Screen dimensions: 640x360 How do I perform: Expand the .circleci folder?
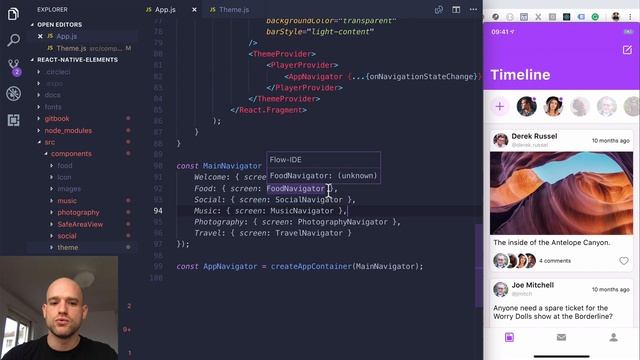(x=58, y=72)
